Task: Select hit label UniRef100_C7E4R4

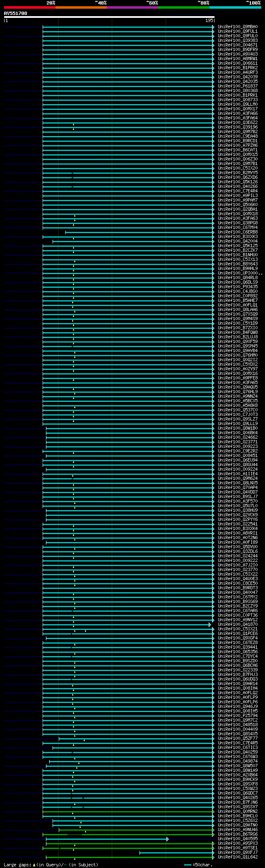Action: coord(238,191)
